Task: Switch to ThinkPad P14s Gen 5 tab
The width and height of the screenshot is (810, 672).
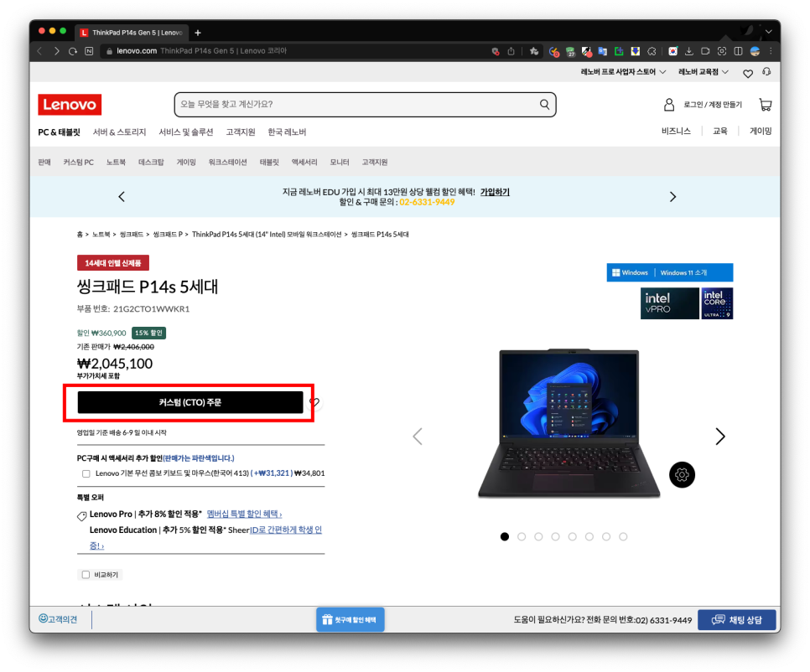Action: (132, 33)
